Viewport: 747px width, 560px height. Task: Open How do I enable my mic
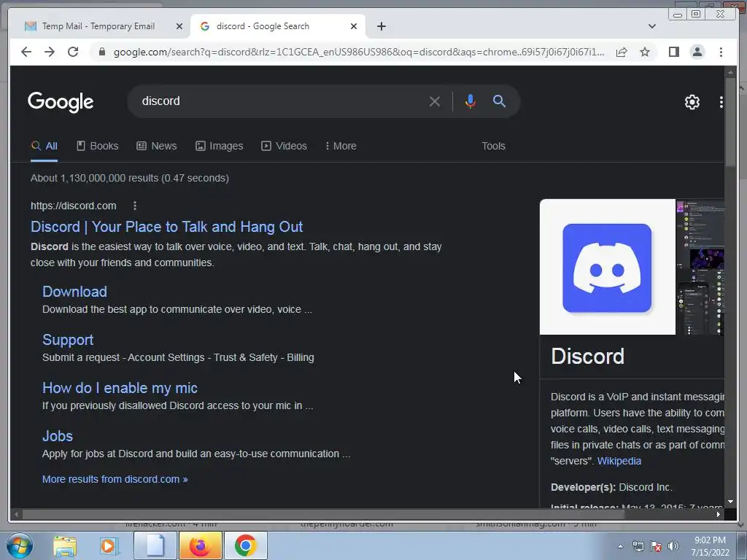point(120,388)
